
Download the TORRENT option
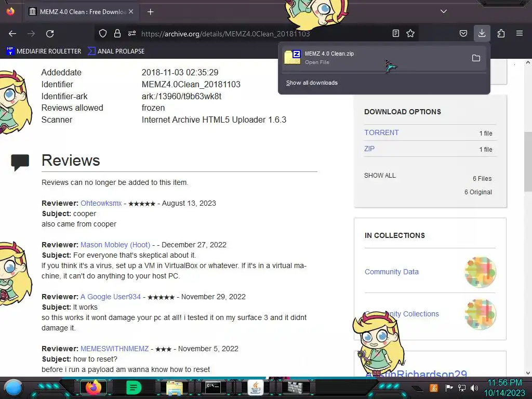(x=381, y=132)
